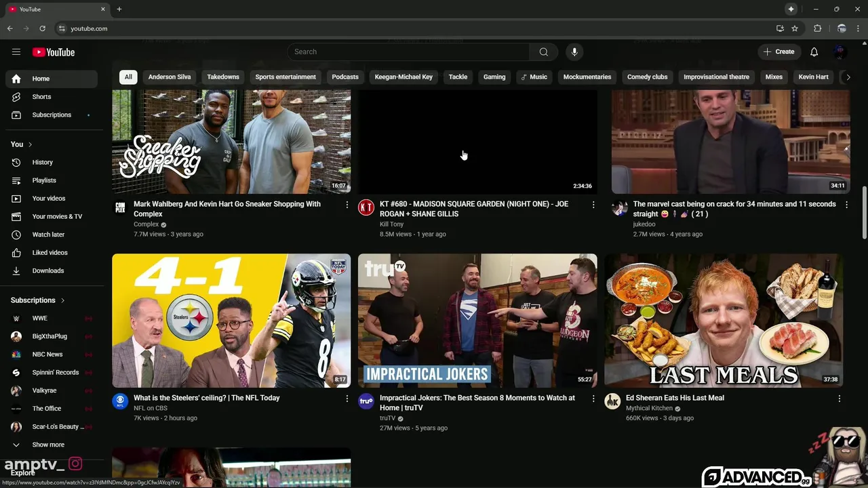Open the account avatar menu
This screenshot has height=488, width=868.
point(840,52)
